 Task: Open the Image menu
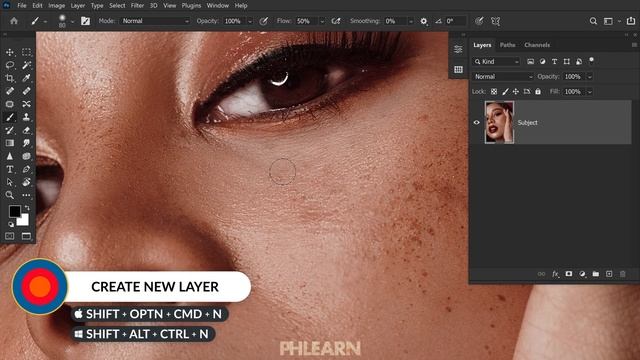57,6
